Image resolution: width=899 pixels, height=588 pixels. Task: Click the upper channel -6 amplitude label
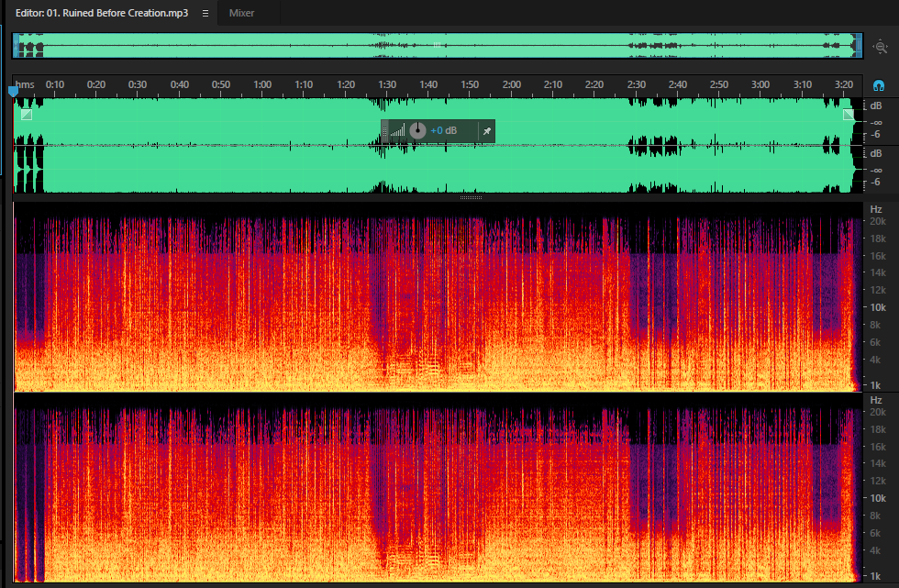coord(875,134)
